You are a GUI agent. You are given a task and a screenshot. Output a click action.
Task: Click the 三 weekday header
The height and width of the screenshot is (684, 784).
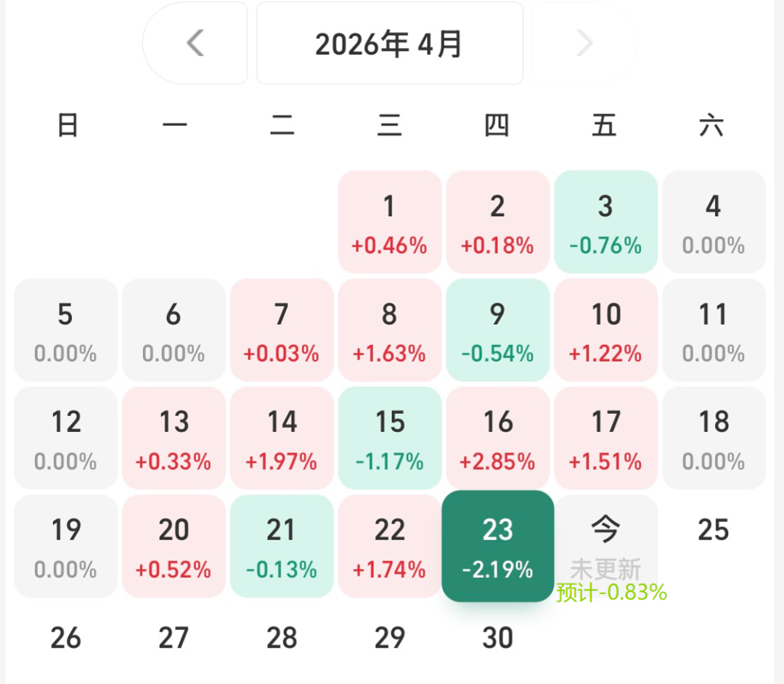click(390, 125)
